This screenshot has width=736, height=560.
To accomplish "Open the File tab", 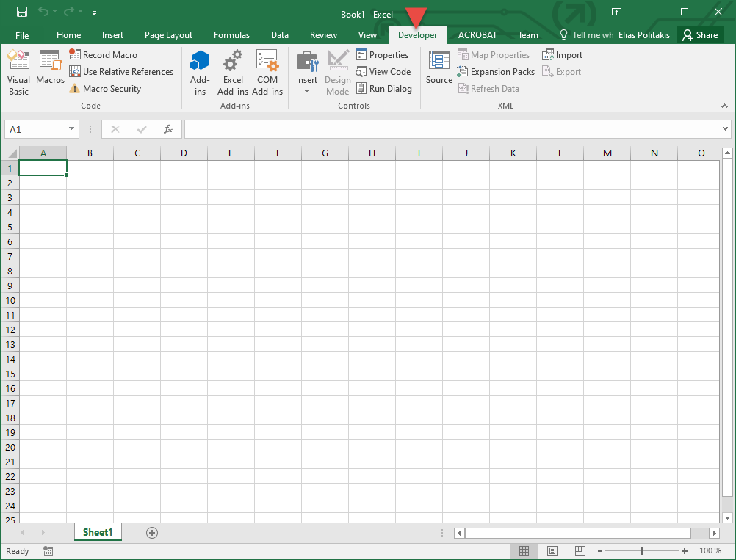I will click(22, 35).
